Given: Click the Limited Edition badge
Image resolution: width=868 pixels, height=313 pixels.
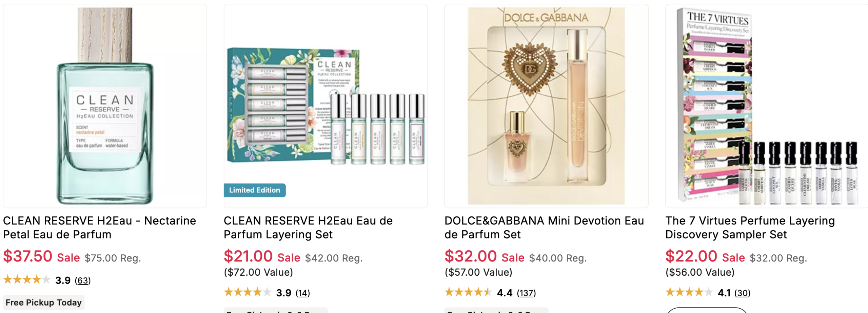Looking at the screenshot, I should [x=254, y=190].
